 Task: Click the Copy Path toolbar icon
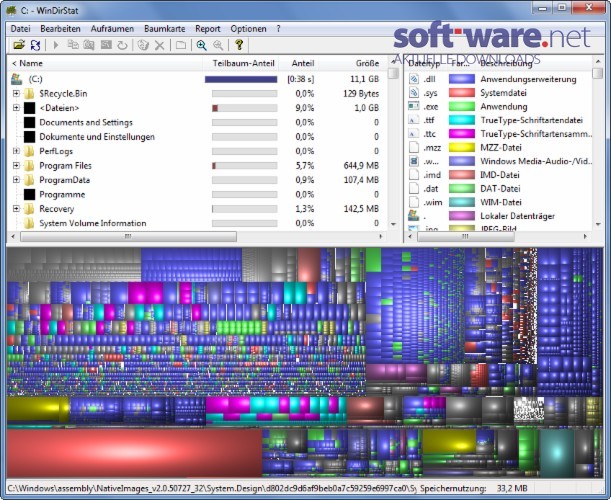(x=72, y=45)
